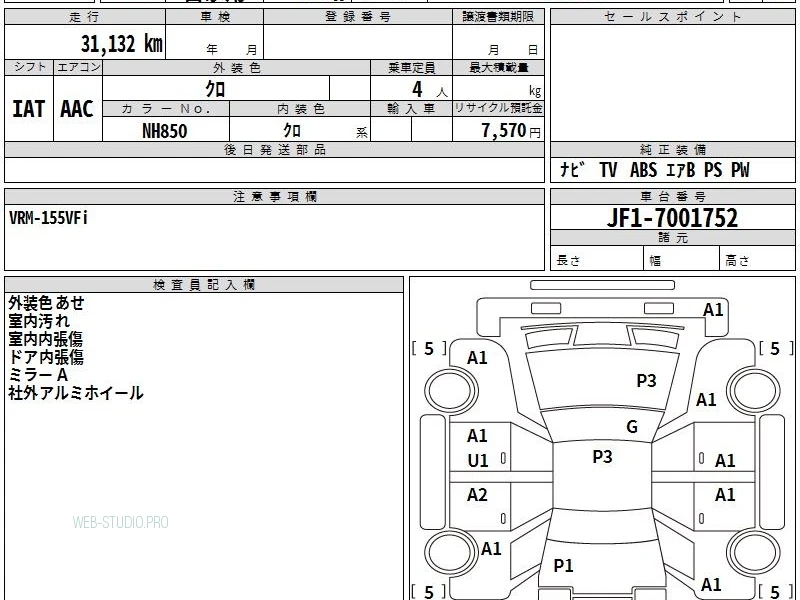
Task: Click the U1 mark on the car diagram
Action: pyautogui.click(x=478, y=461)
